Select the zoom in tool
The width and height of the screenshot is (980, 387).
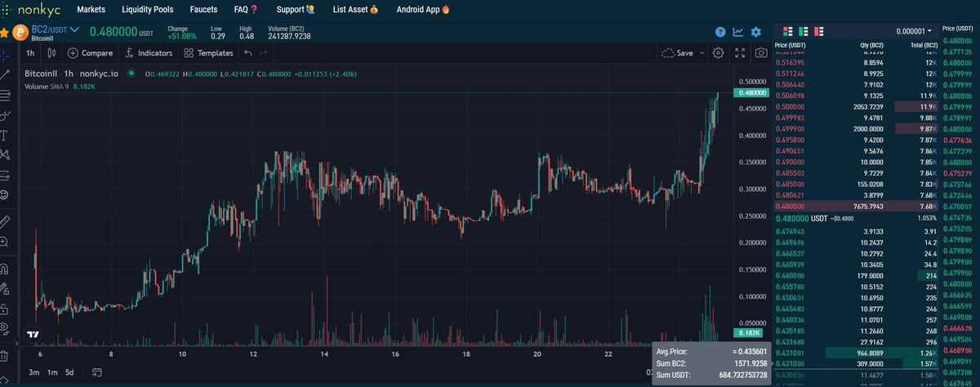point(5,242)
